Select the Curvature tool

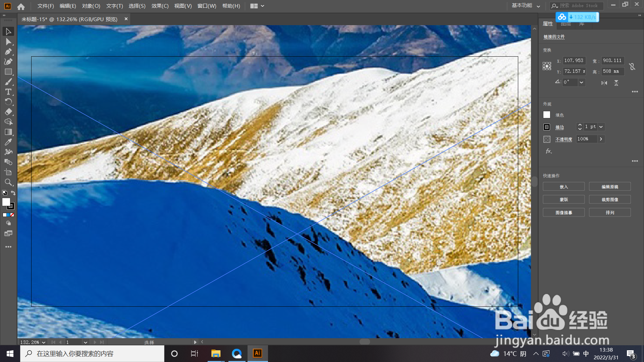8,62
